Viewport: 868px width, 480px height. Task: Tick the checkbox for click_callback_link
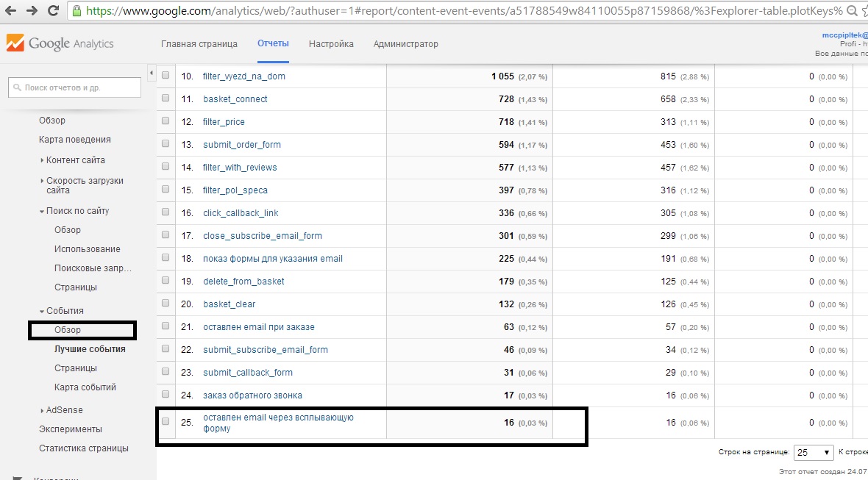tap(166, 212)
